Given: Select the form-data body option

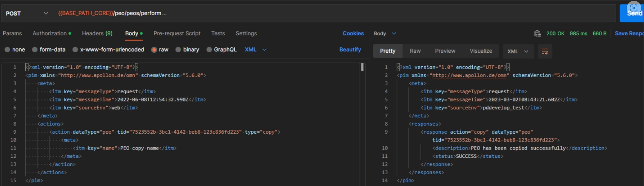Looking at the screenshot, I should [49, 49].
